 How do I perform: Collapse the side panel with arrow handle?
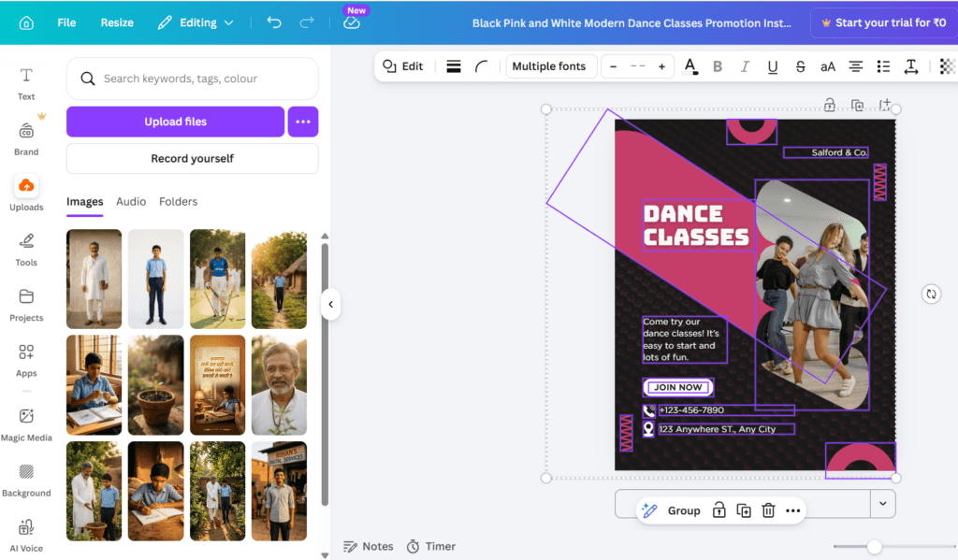330,304
